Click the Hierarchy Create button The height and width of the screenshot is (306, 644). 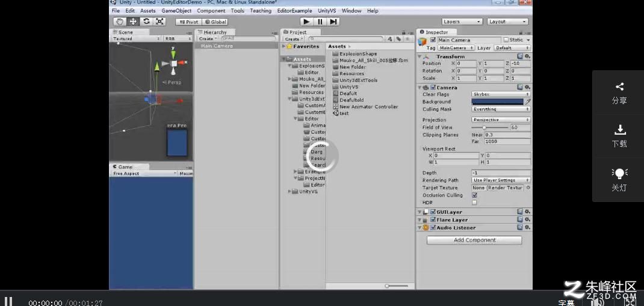(x=207, y=38)
